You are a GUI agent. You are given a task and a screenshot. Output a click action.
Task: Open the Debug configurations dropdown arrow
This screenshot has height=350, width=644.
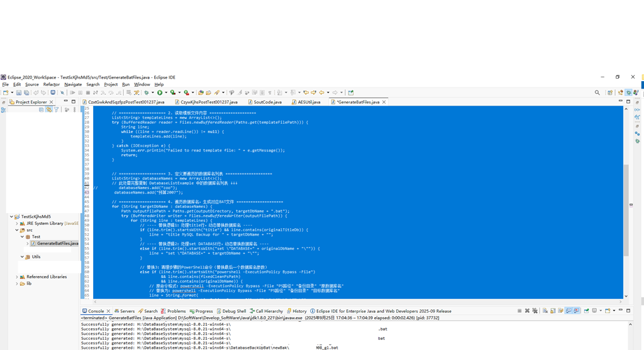(152, 92)
